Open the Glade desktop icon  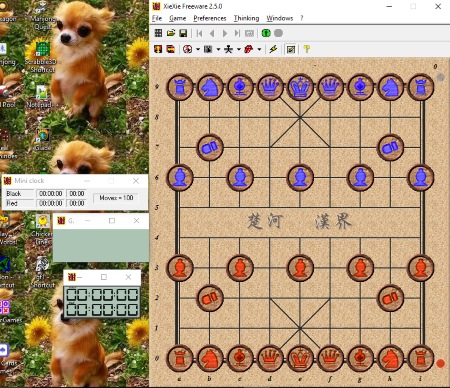[x=43, y=140]
